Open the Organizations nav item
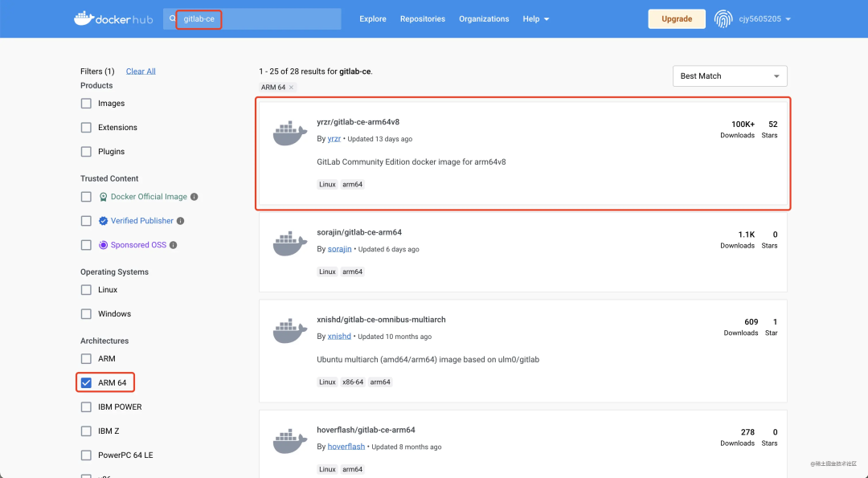Viewport: 868px width, 478px height. (484, 18)
